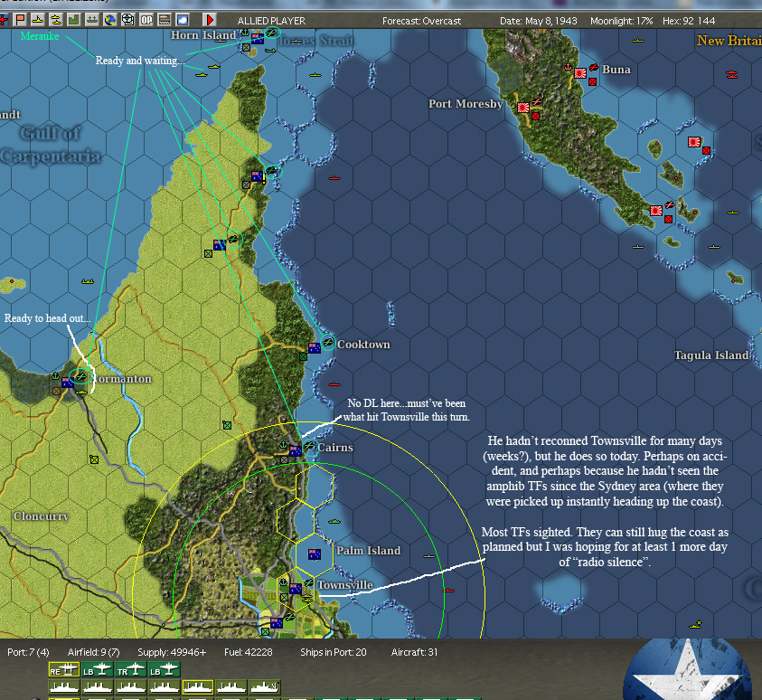Click the Cairns land unit marker

pos(284,459)
